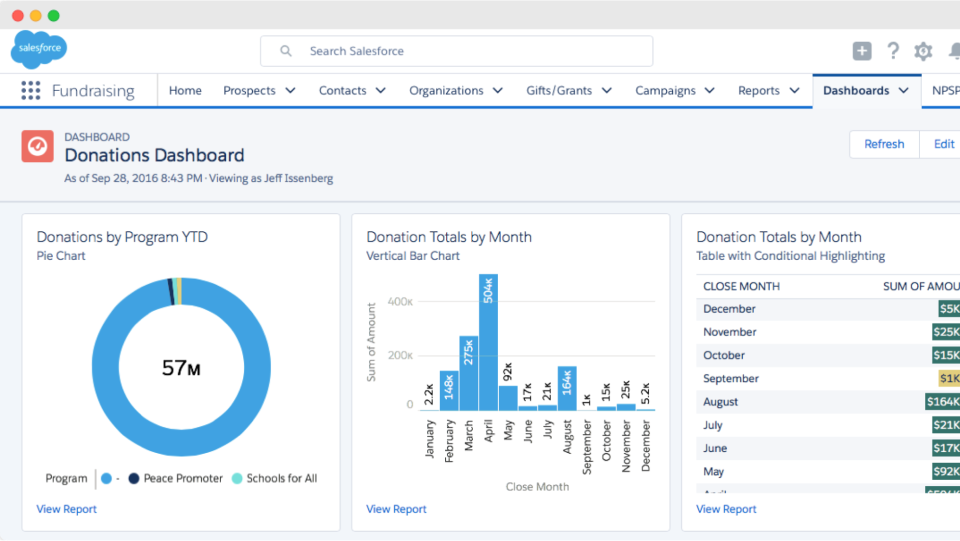Select the December table row

click(828, 309)
